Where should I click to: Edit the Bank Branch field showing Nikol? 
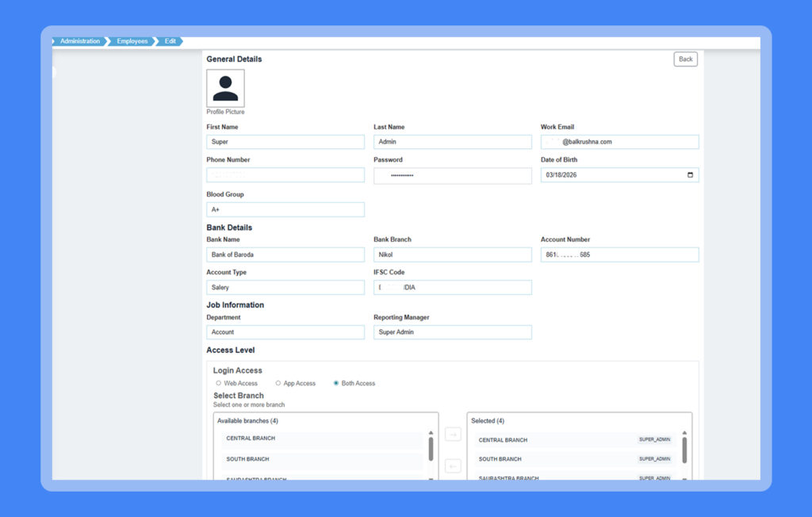(453, 255)
